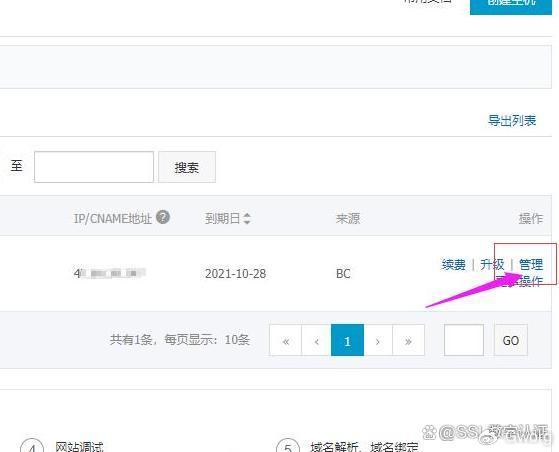Click the 搜索 search button
This screenshot has width=559, height=452.
(187, 167)
